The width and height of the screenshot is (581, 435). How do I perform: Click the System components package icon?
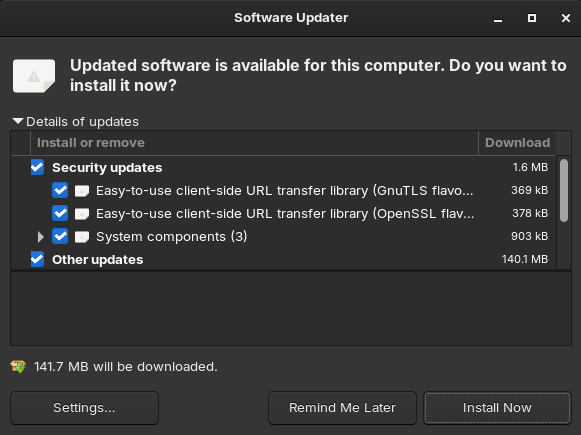click(x=82, y=237)
